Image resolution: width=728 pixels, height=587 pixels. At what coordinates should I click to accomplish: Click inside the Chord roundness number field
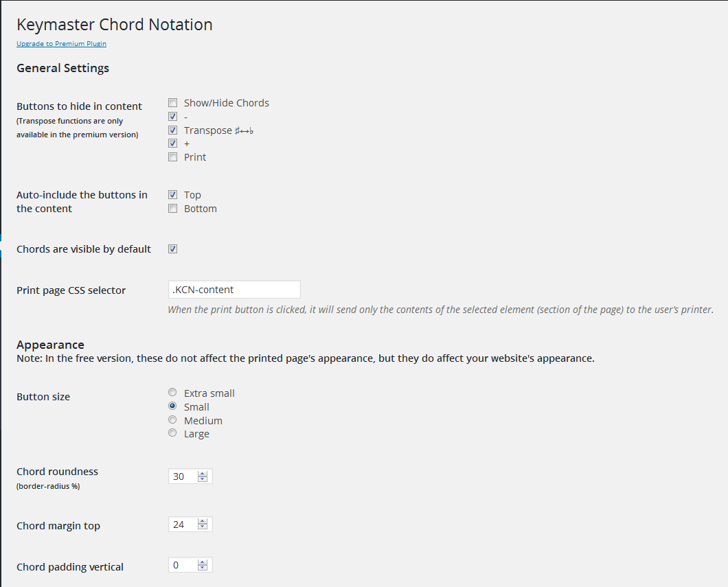[x=183, y=476]
